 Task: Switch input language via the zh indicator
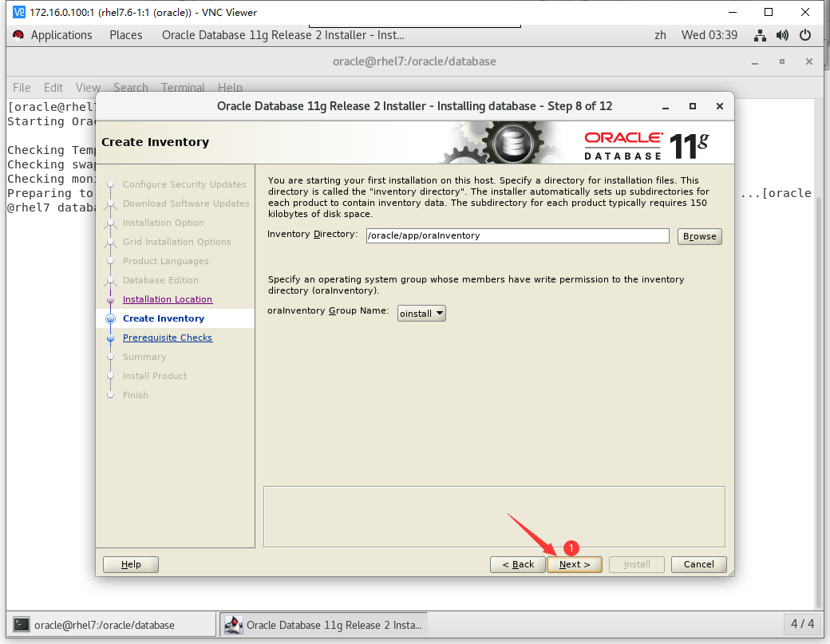(x=660, y=35)
